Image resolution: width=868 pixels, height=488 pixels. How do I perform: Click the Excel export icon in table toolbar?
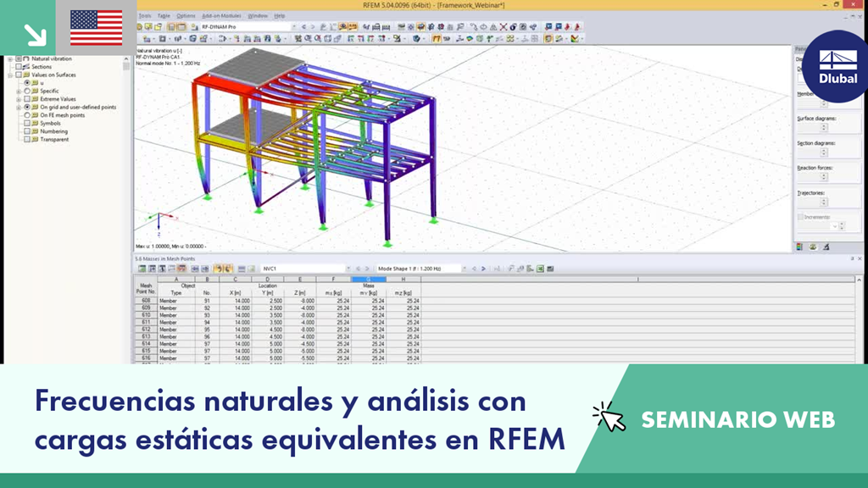coord(540,269)
